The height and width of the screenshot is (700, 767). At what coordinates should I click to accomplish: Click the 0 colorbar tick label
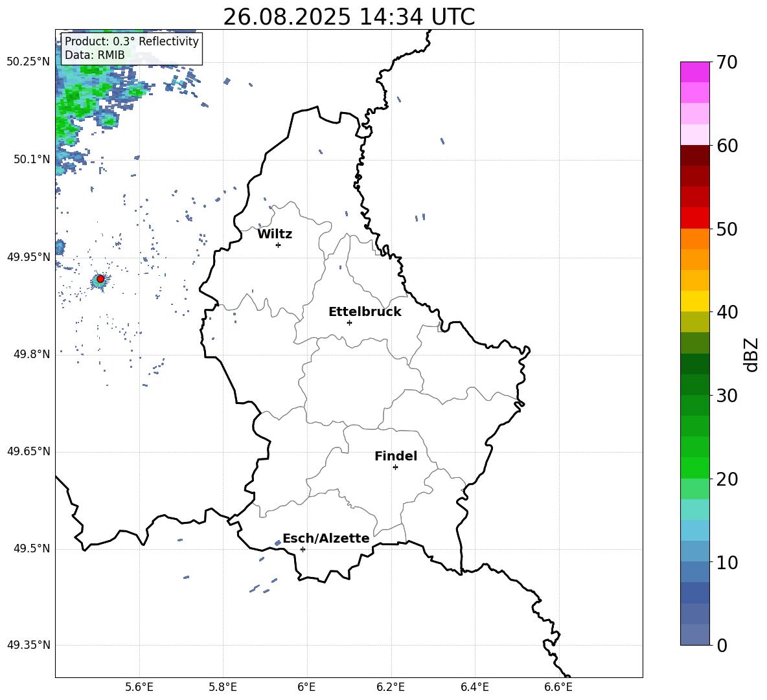(722, 646)
